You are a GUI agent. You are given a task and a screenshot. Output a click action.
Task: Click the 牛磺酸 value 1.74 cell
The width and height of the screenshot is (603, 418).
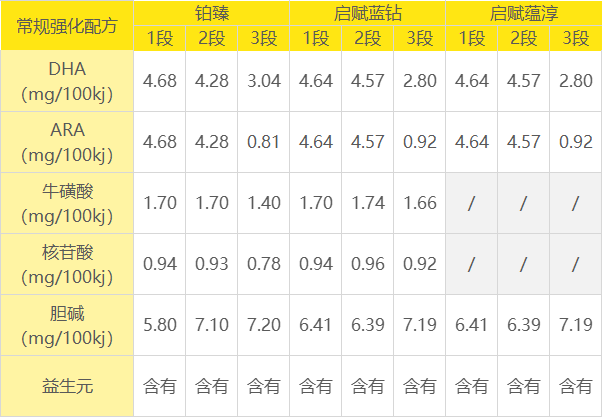[368, 203]
